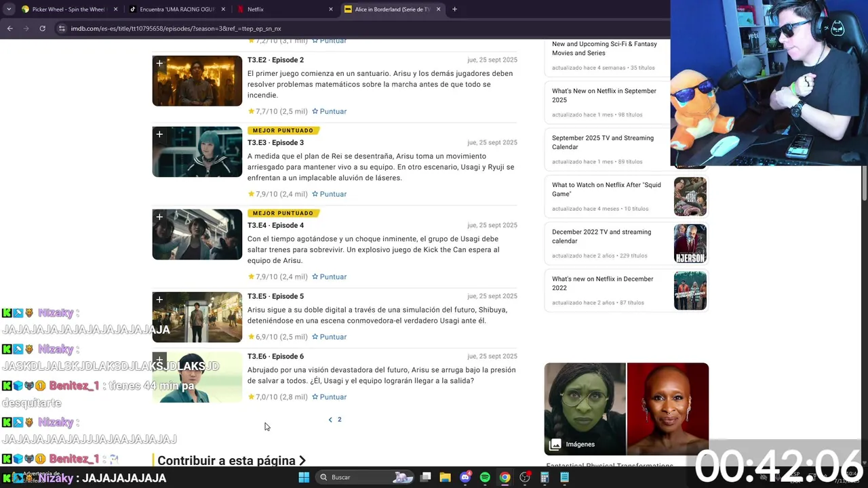This screenshot has height=488, width=868.
Task: Open Squid Game list poster thumbnail
Action: pos(690,197)
